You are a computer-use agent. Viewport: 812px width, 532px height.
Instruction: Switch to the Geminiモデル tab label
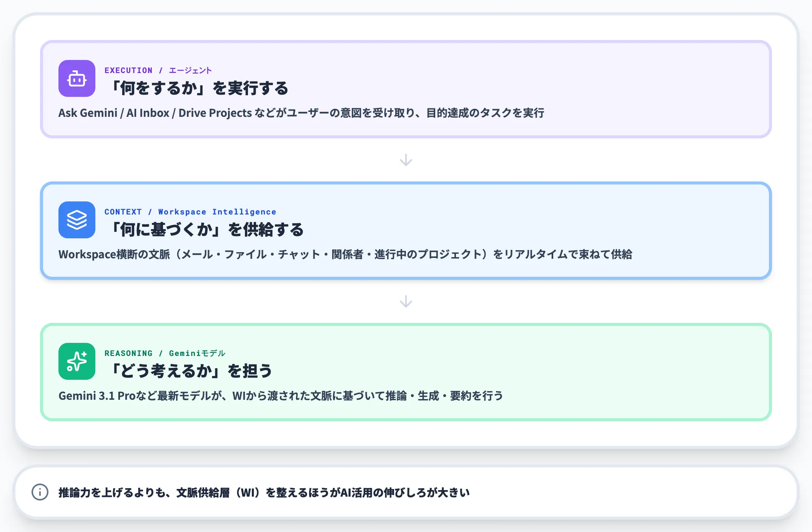click(x=197, y=353)
